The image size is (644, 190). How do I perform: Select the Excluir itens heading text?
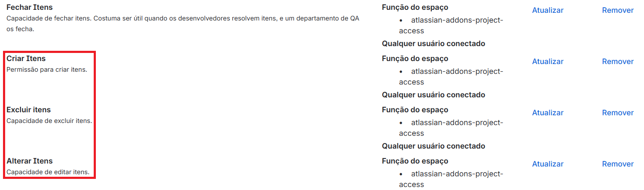tap(28, 110)
